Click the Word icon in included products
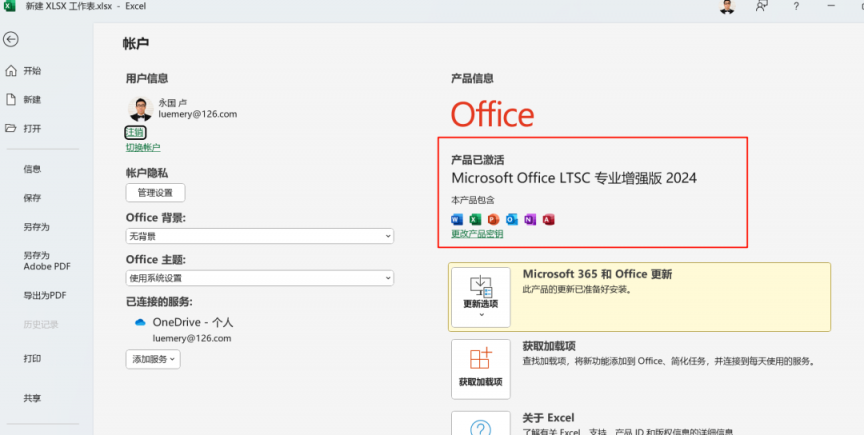The width and height of the screenshot is (864, 435). click(x=458, y=219)
